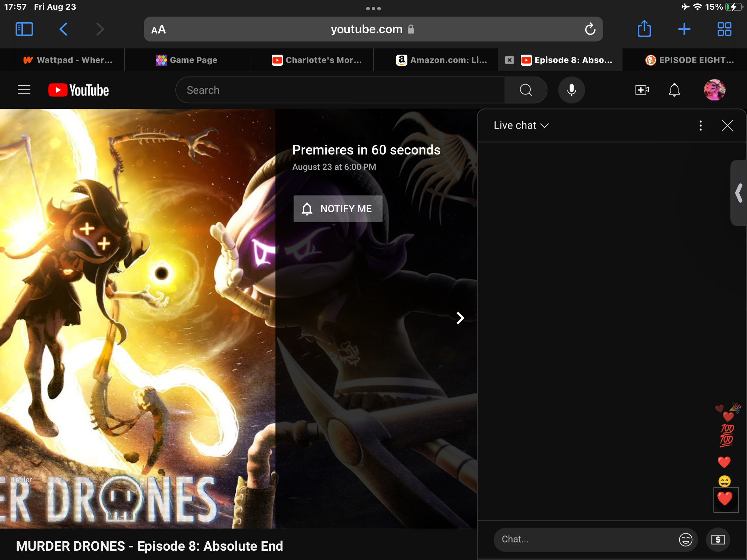Open live chat three-dot options
Viewport: 747px width, 560px height.
701,125
